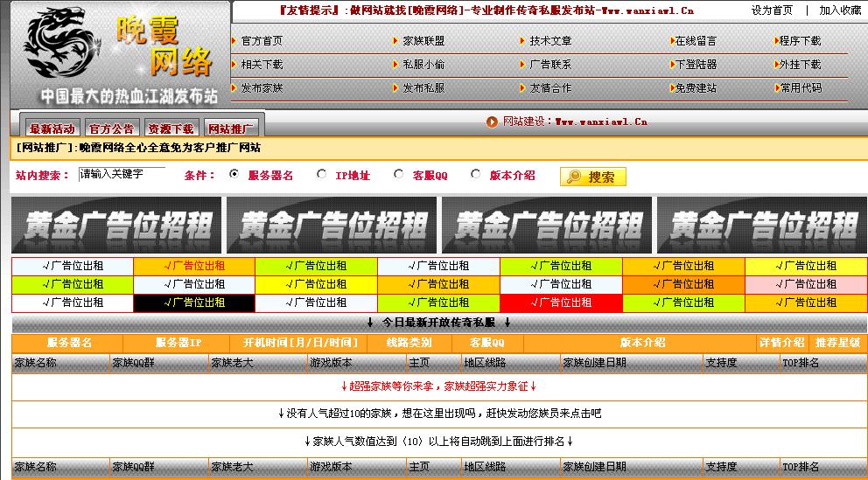
Task: Select the 服务器名 search condition
Action: (234, 174)
